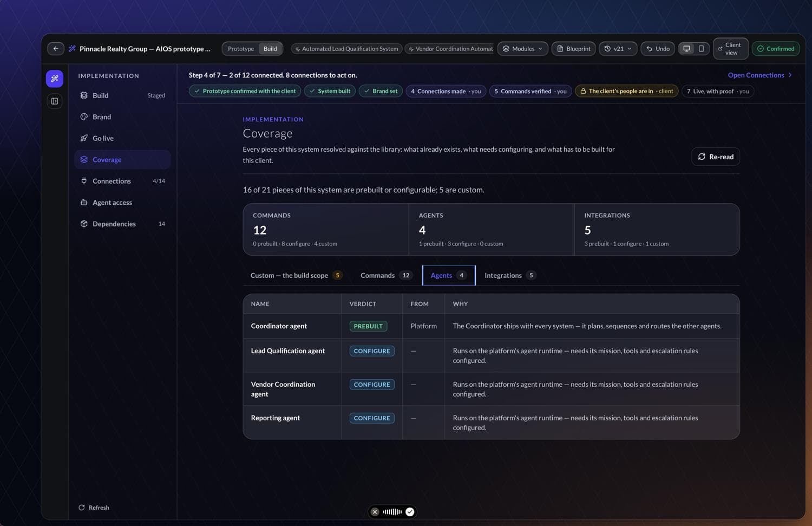Click the Undo arrow icon

(649, 49)
